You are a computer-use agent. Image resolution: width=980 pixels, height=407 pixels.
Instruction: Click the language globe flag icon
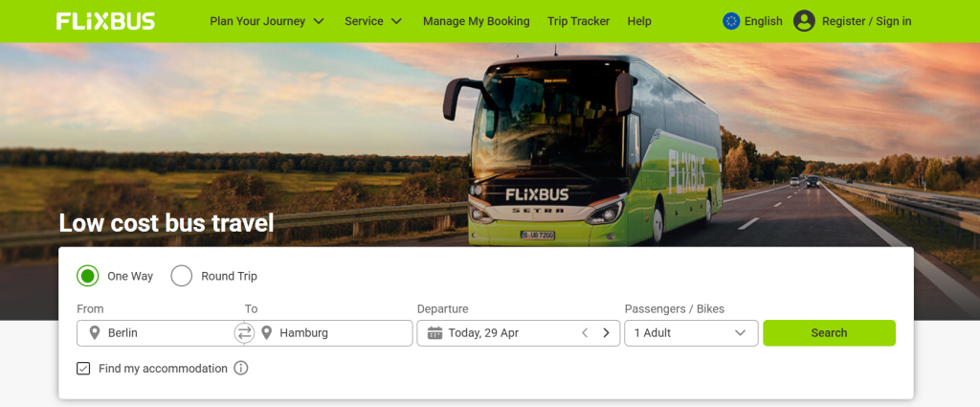click(x=730, y=21)
